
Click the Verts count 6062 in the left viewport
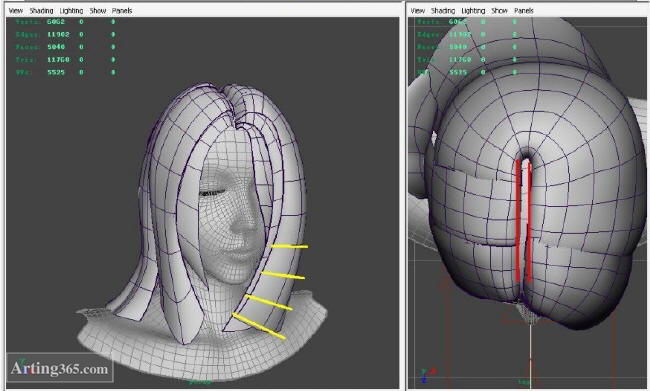pos(56,22)
